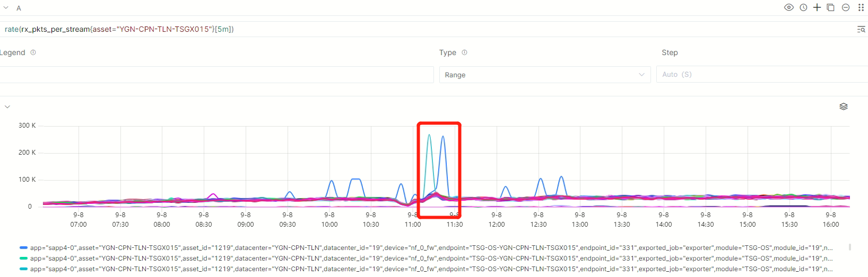Screen dimensions: 868x277
Task: Collapse query A row chevron
Action: click(x=6, y=8)
